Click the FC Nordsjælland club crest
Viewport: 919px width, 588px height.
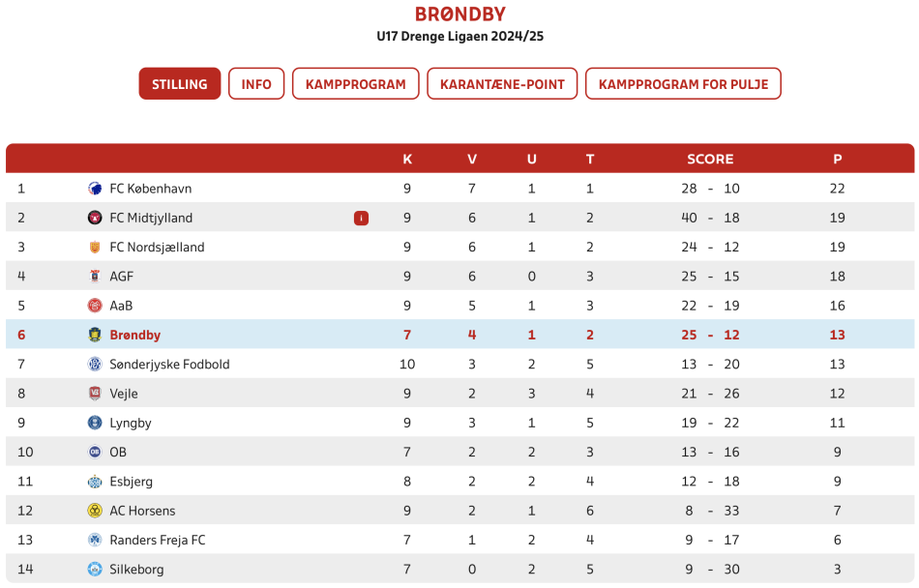click(x=95, y=248)
